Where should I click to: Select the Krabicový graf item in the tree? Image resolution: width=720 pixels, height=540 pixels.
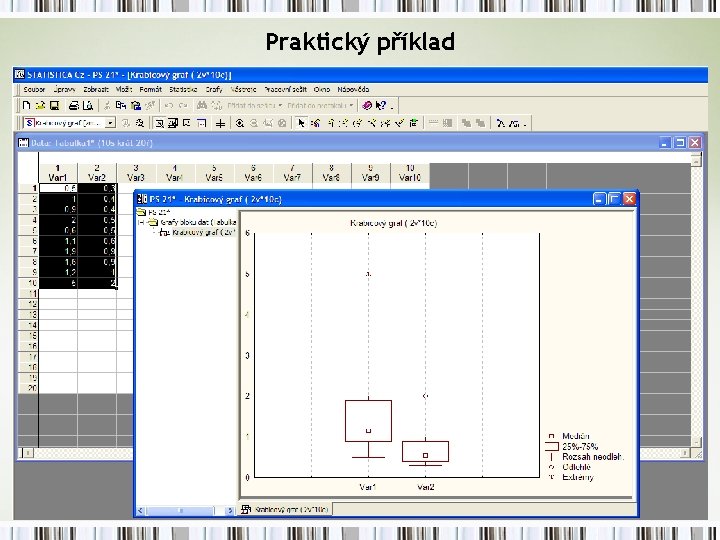(x=203, y=232)
